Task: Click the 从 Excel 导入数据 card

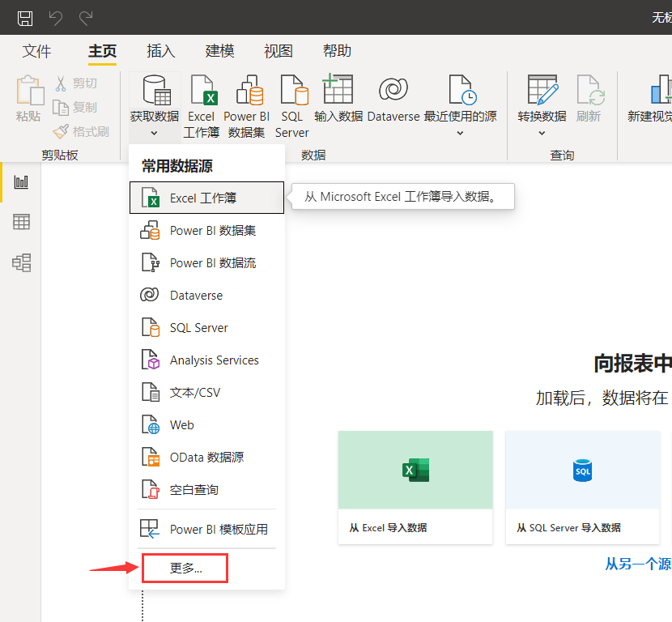Action: [415, 487]
